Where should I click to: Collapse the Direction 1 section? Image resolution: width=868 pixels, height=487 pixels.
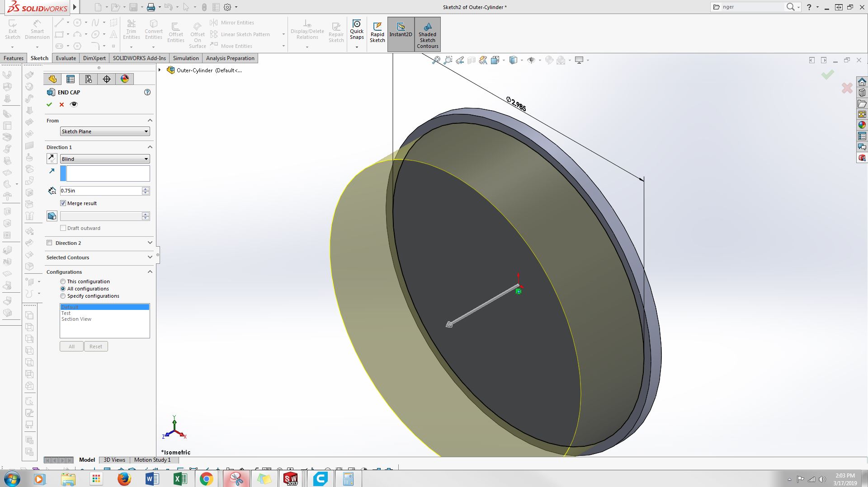[x=150, y=147]
